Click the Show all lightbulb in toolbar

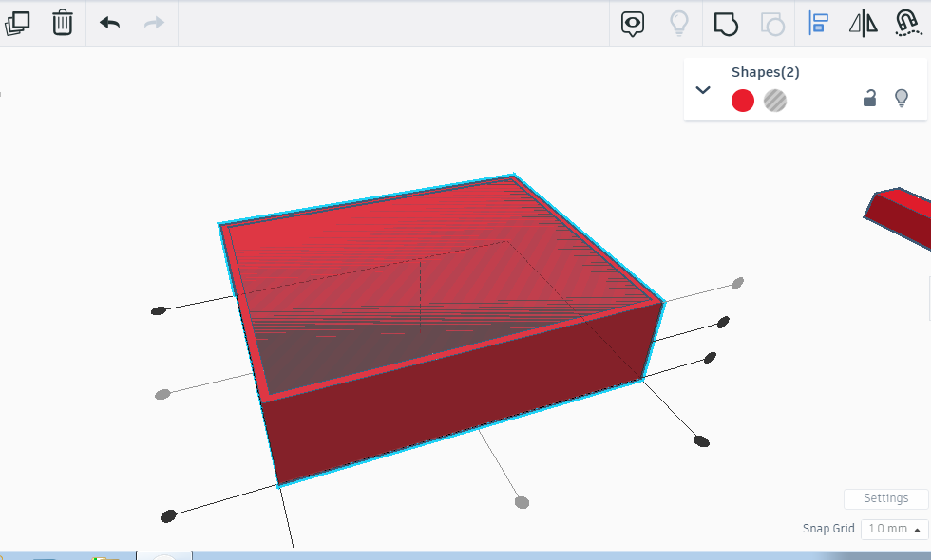click(679, 23)
